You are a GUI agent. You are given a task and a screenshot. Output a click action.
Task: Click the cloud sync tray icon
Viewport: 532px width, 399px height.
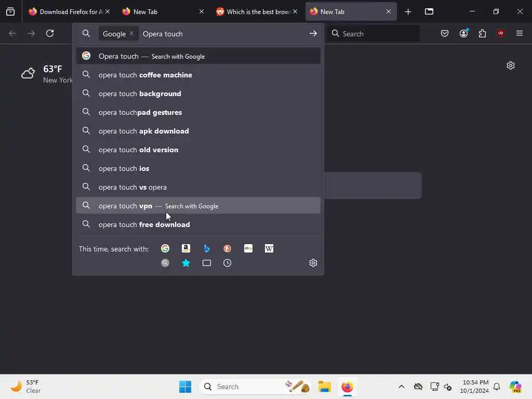tap(418, 387)
